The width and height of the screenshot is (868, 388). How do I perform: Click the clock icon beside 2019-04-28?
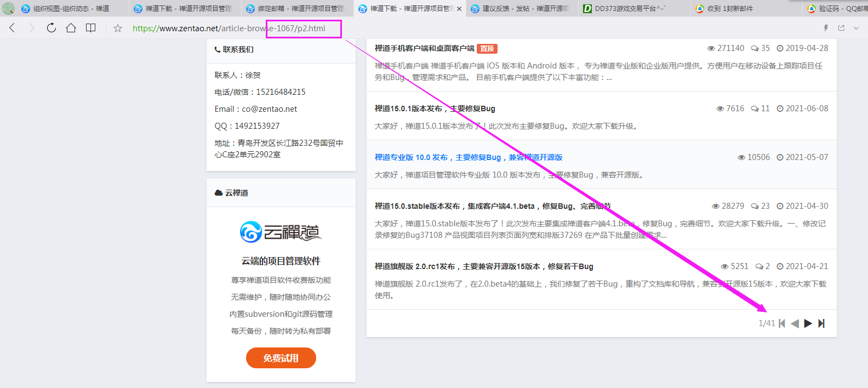pyautogui.click(x=780, y=48)
